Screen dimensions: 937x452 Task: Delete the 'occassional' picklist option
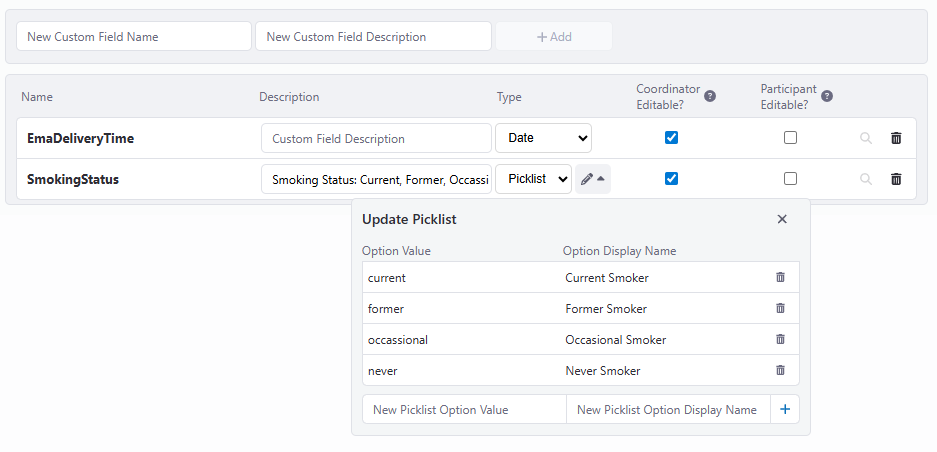tap(780, 340)
